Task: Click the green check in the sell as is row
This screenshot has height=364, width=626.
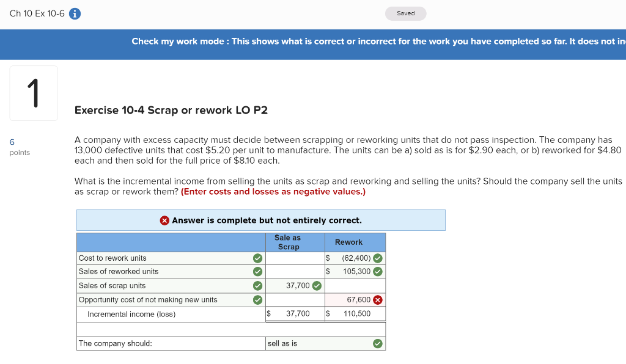Action: coord(378,344)
